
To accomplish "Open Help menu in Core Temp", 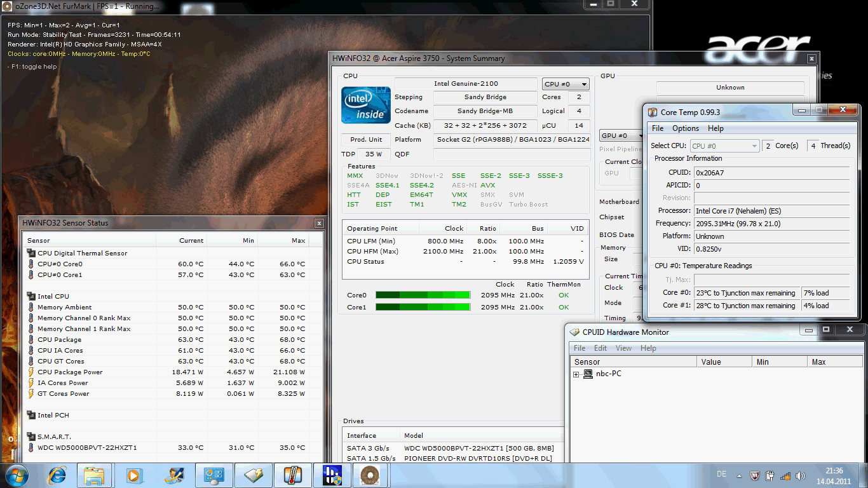I will click(715, 128).
